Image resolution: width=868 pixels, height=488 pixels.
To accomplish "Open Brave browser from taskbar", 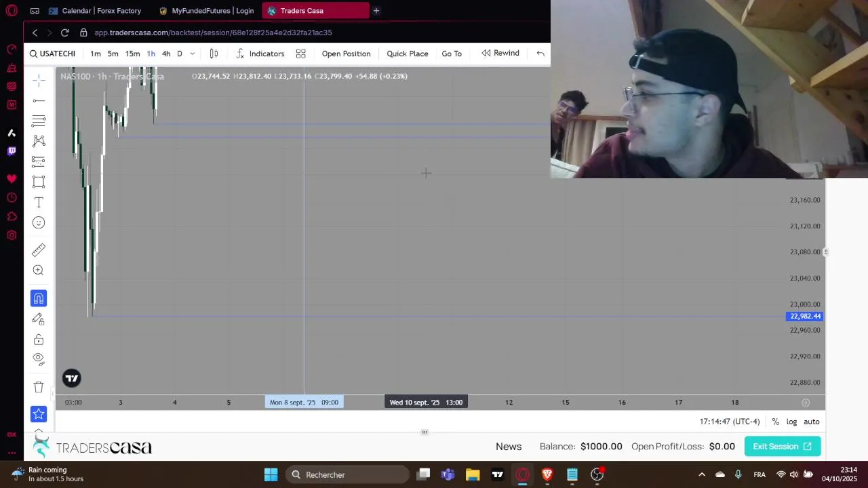I will point(547,474).
